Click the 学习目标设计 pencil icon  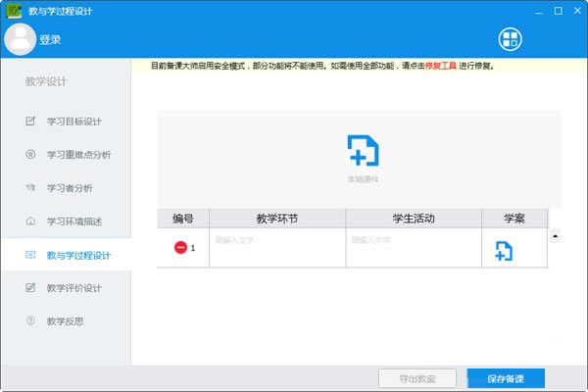point(29,122)
